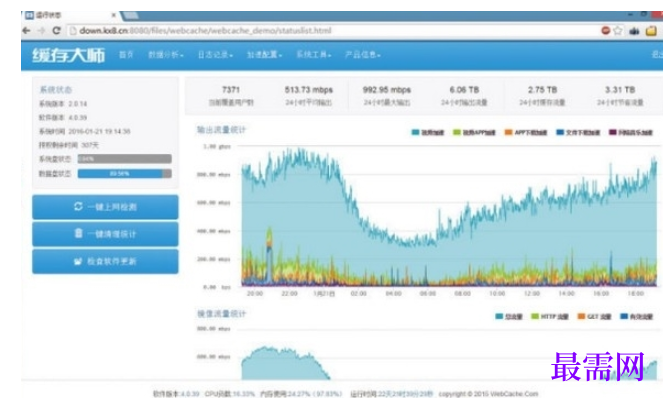Click the 软件版本 4.0.39 row
Image resolution: width=663 pixels, height=398 pixels.
coord(63,118)
